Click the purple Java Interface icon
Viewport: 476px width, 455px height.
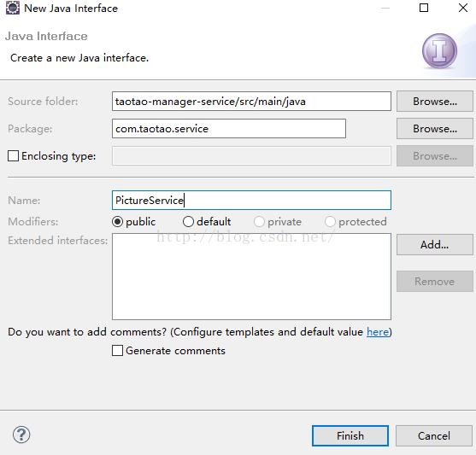click(x=439, y=50)
